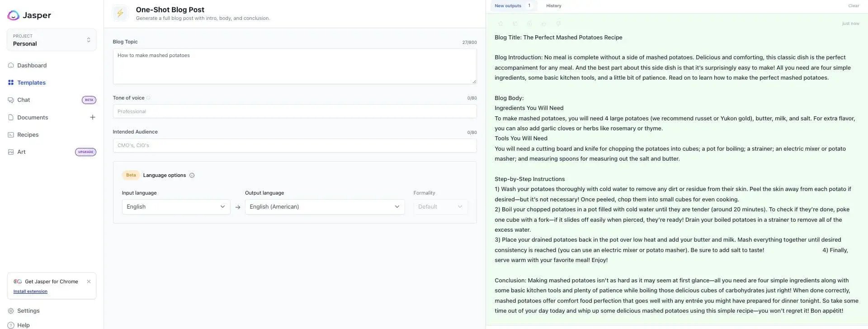The image size is (868, 329).
Task: Click the arrow between language selectors
Action: tap(238, 207)
